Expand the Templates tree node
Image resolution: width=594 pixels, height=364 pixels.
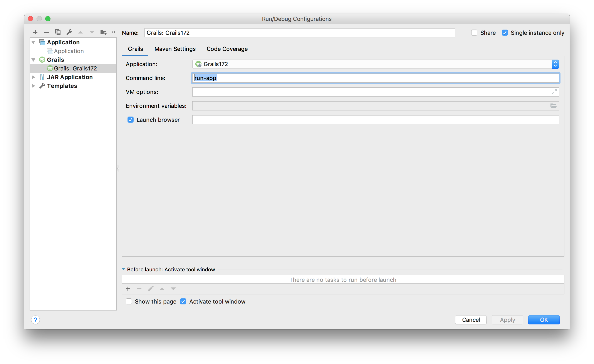coord(34,86)
